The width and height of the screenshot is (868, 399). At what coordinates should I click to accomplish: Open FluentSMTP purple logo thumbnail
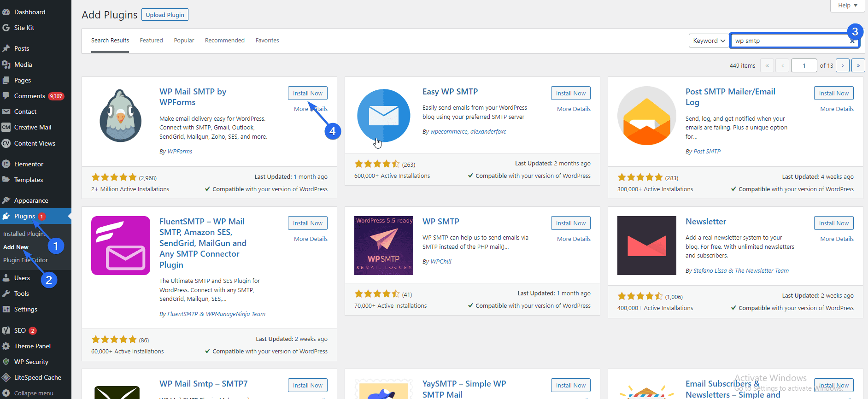coord(121,246)
